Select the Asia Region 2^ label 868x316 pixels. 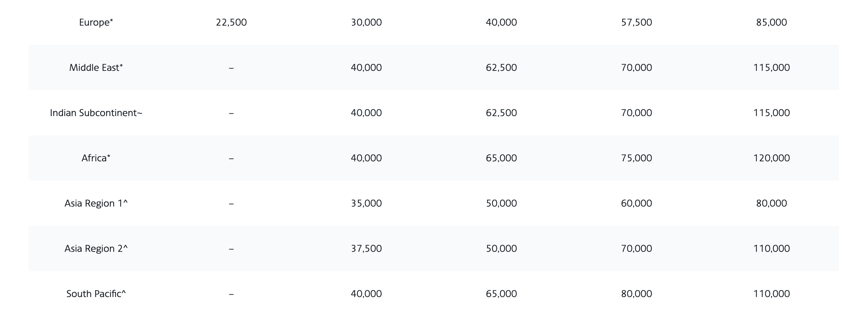click(96, 248)
